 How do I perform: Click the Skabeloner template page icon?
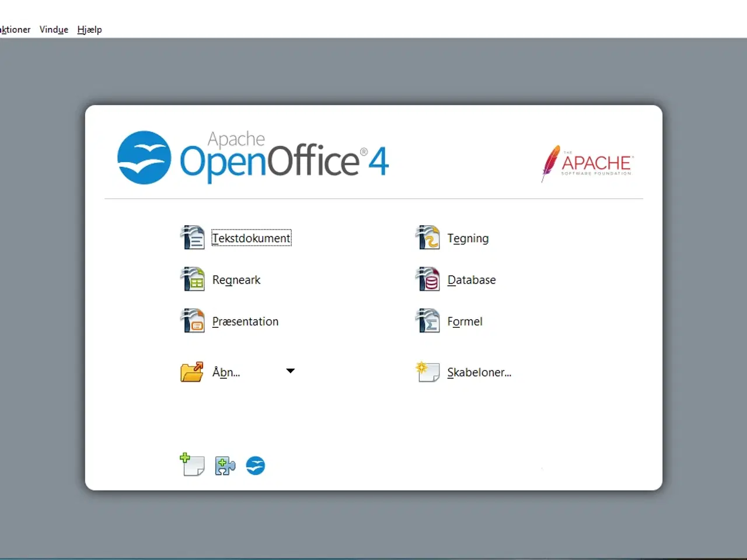(427, 372)
